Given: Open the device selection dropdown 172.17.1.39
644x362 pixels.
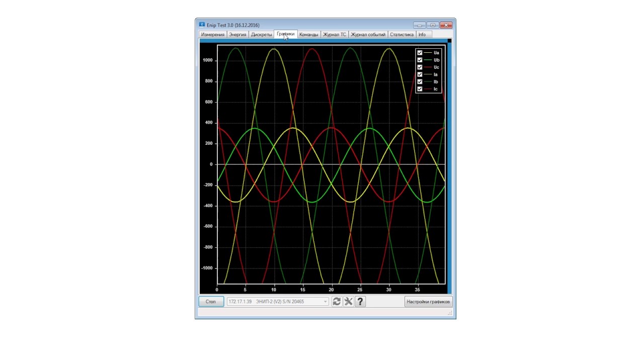Looking at the screenshot, I should (x=278, y=302).
